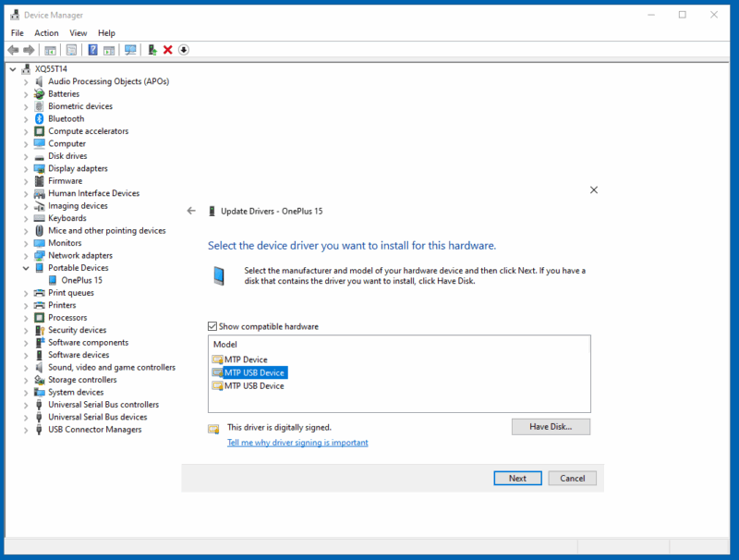Image resolution: width=739 pixels, height=560 pixels.
Task: Click the Have Disk... button
Action: coord(551,427)
